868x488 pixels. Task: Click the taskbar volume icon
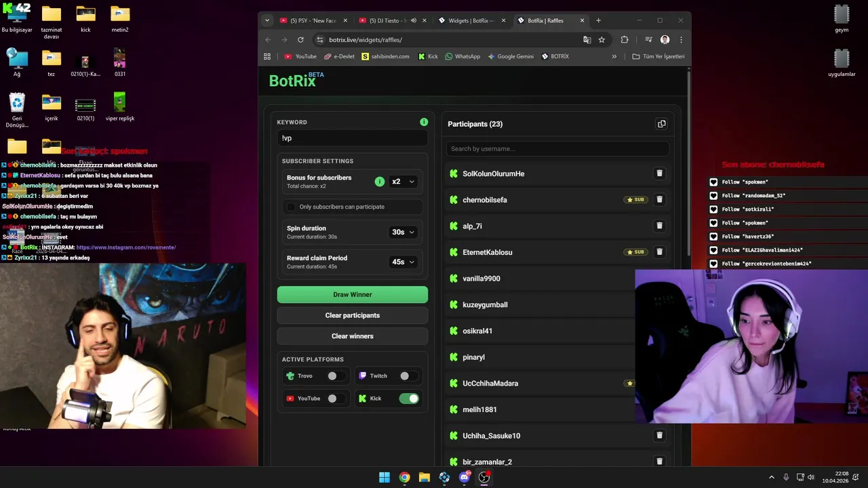coord(811,477)
